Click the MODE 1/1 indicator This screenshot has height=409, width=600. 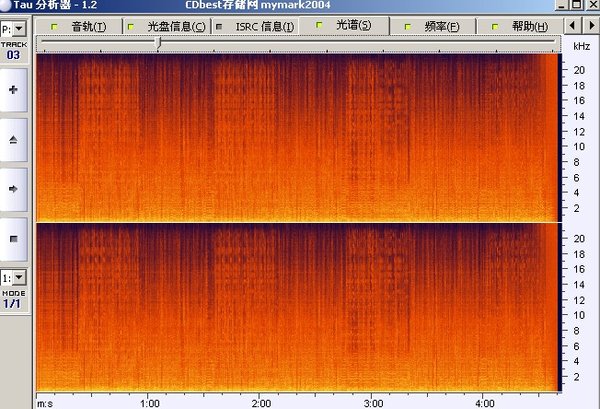[13, 300]
